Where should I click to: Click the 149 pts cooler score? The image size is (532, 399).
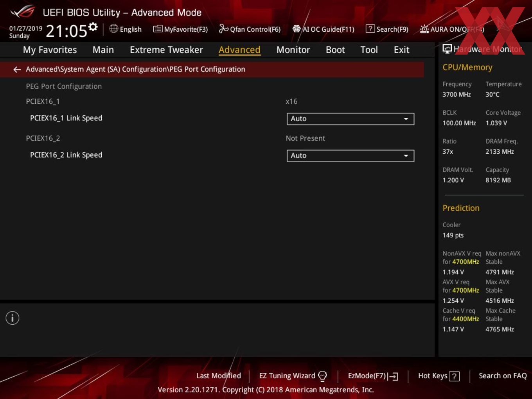pyautogui.click(x=453, y=235)
